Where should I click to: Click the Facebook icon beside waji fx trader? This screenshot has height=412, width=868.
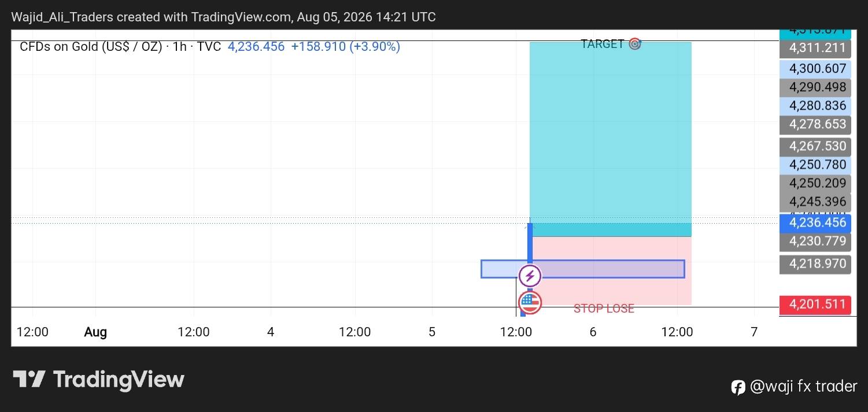point(738,387)
